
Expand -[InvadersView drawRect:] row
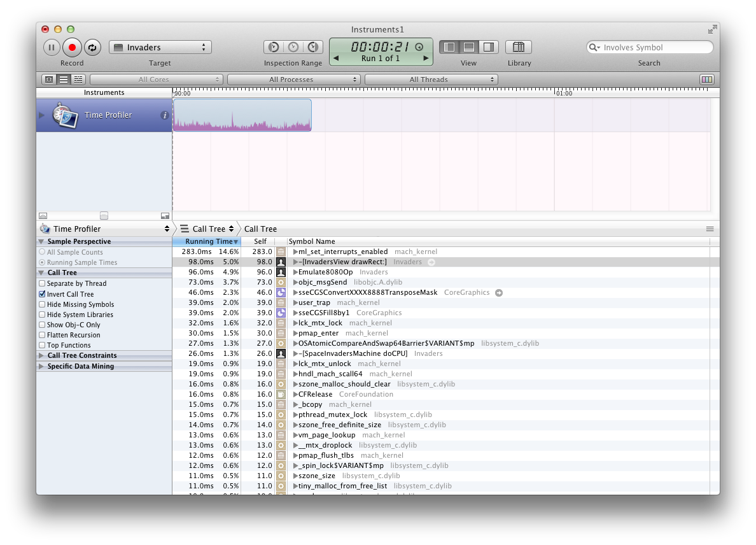pyautogui.click(x=295, y=262)
